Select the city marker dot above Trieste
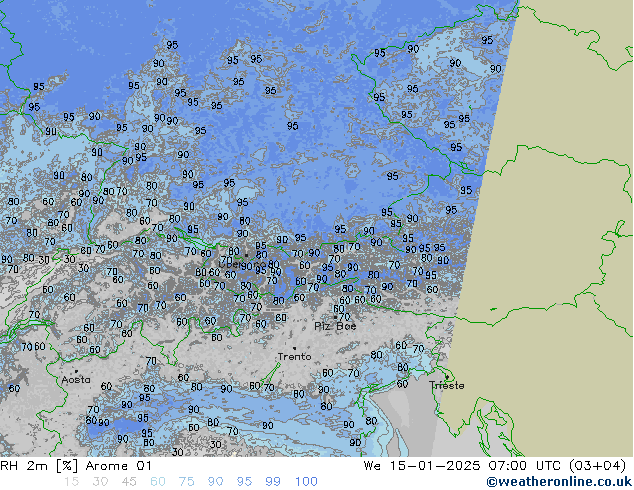The height and width of the screenshot is (490, 634). click(x=447, y=377)
